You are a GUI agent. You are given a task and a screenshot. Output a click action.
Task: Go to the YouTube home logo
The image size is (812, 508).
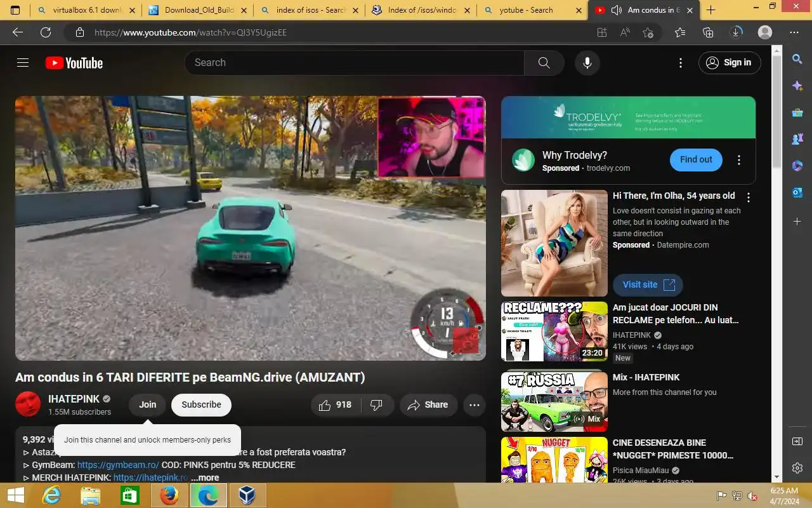click(x=74, y=63)
